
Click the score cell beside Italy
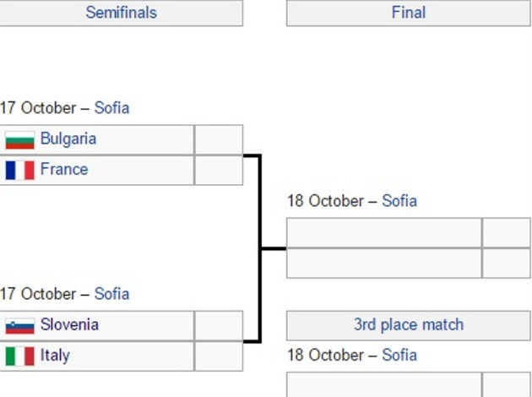pyautogui.click(x=219, y=356)
